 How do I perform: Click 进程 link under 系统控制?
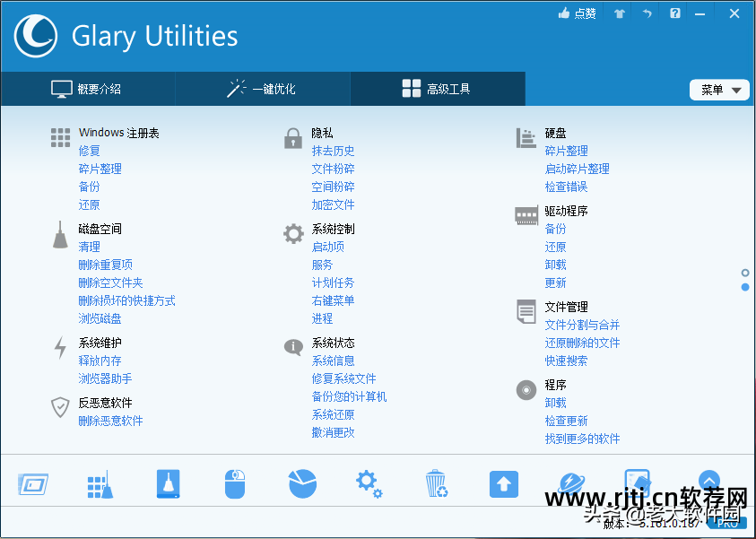click(322, 318)
